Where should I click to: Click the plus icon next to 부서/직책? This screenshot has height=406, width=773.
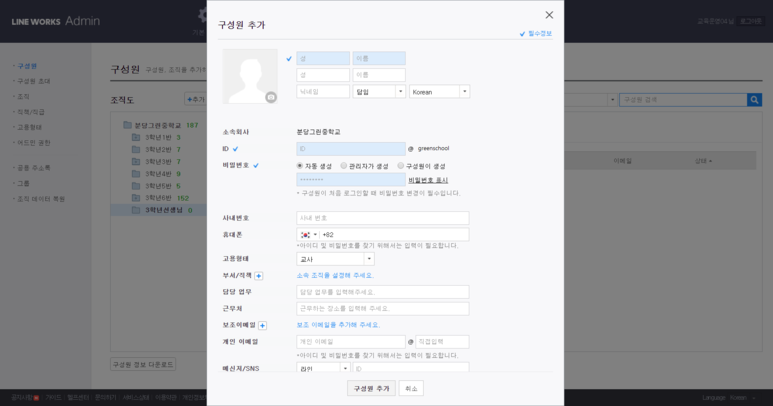point(258,276)
